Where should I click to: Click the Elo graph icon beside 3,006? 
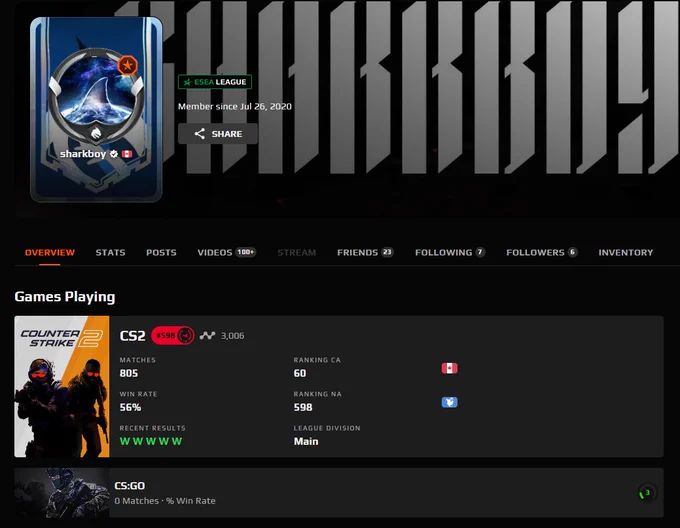[207, 336]
